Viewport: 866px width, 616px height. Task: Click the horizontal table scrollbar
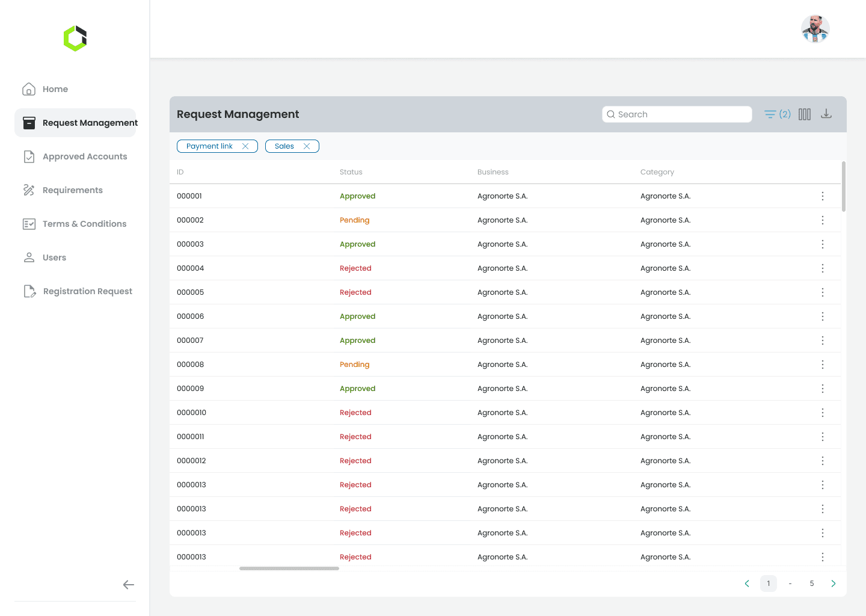pos(289,568)
